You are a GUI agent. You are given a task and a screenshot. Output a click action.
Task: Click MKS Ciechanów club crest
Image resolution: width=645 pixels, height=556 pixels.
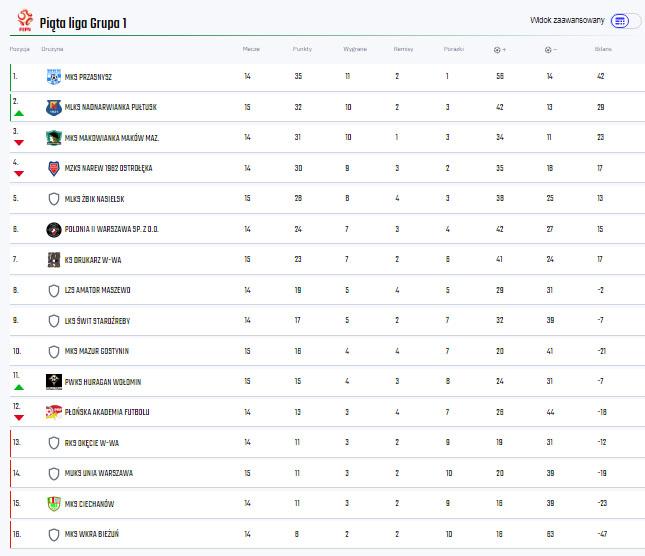[x=54, y=503]
